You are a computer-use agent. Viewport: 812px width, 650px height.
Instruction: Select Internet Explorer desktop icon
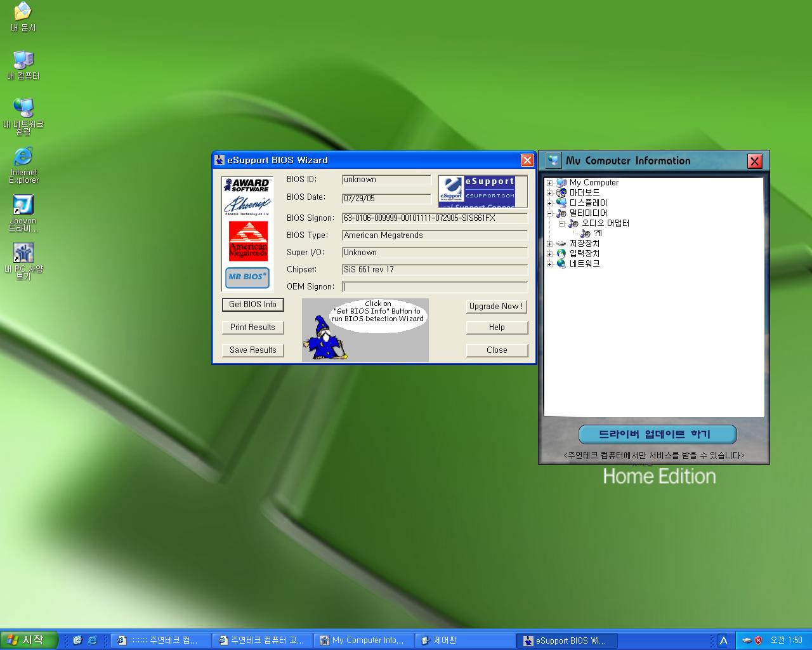[23, 165]
